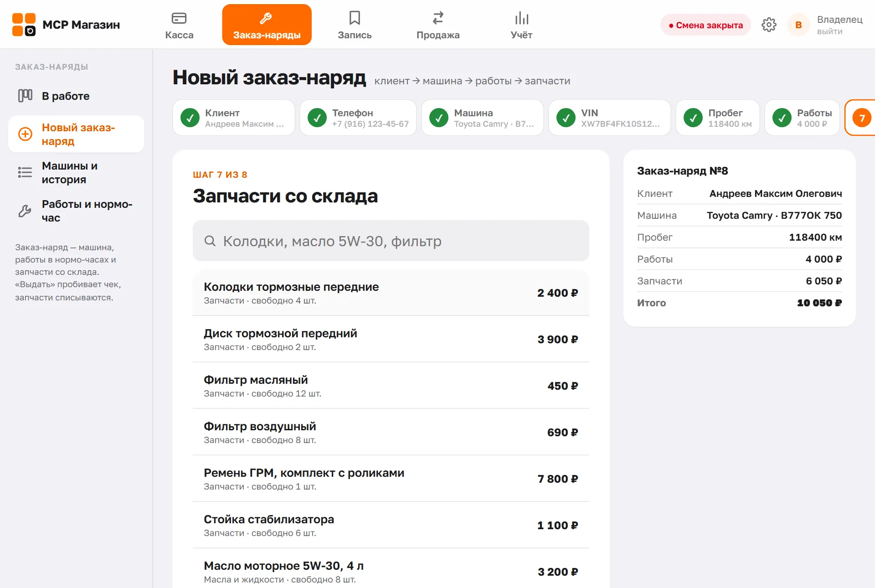Add Ремень ГРМ, комплект с роликами

391,479
